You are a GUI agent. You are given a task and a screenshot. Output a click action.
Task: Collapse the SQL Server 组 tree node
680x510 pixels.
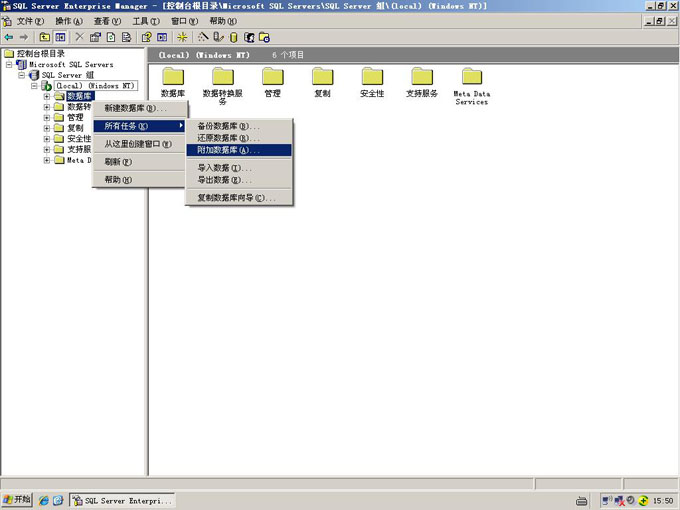tap(21, 75)
